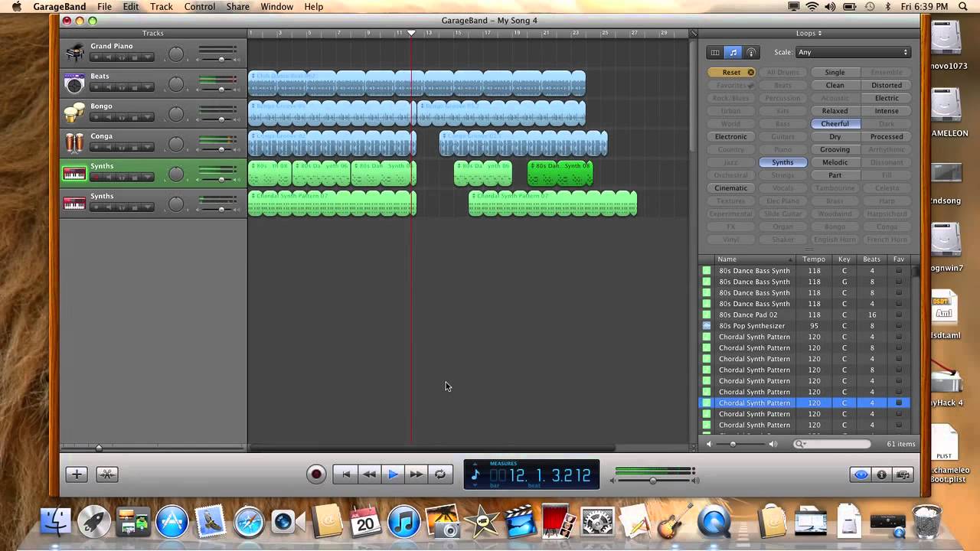Open the Media Browser button
Image resolution: width=980 pixels, height=551 pixels.
tap(903, 474)
